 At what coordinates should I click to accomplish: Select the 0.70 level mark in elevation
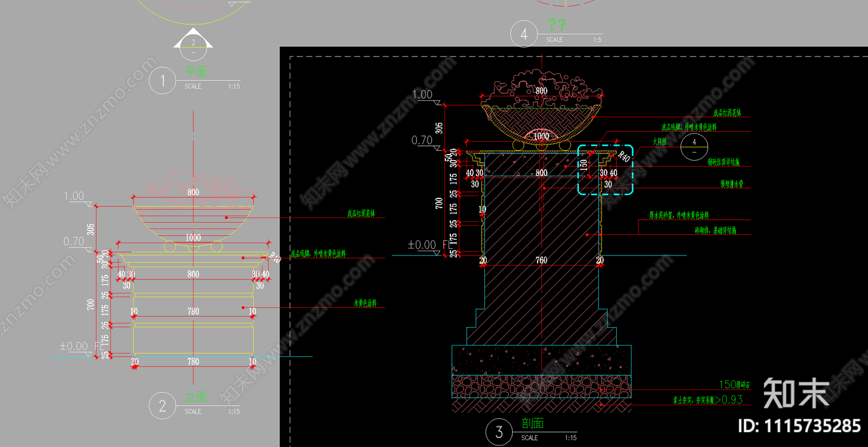click(x=74, y=241)
